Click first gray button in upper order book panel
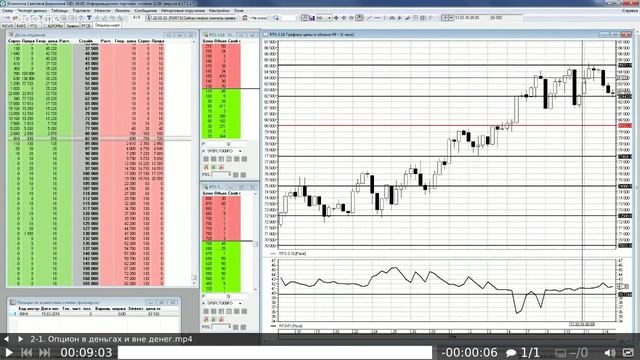The height and width of the screenshot is (360, 640). (x=206, y=159)
